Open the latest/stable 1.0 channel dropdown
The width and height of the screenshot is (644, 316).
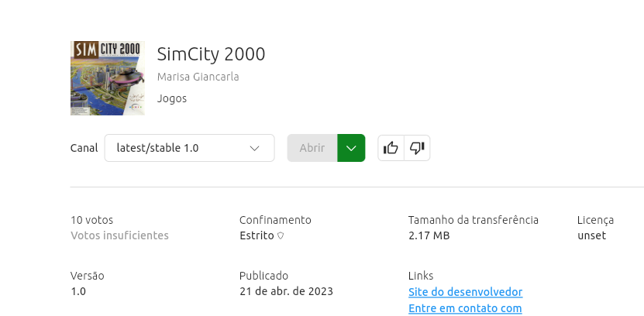[x=189, y=148]
